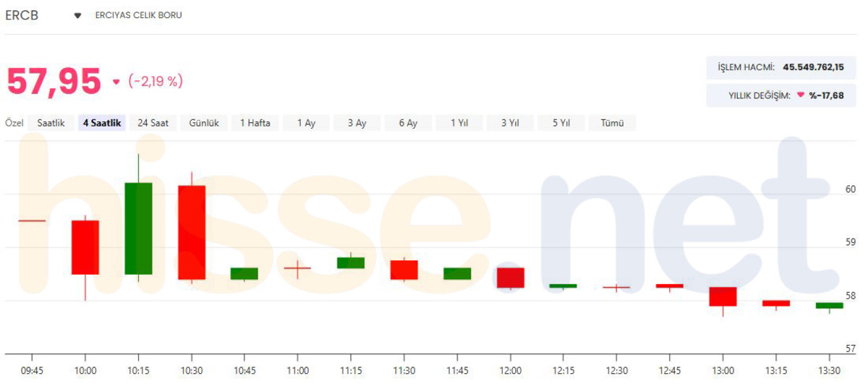Screen dimensions: 868x389
Task: Click the 12:00 time axis label
Action: tap(510, 370)
